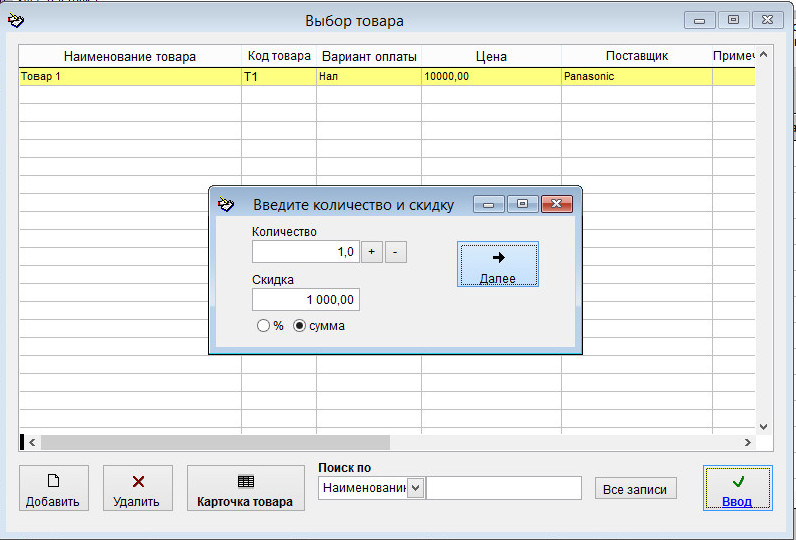Focus the search text field

504,488
